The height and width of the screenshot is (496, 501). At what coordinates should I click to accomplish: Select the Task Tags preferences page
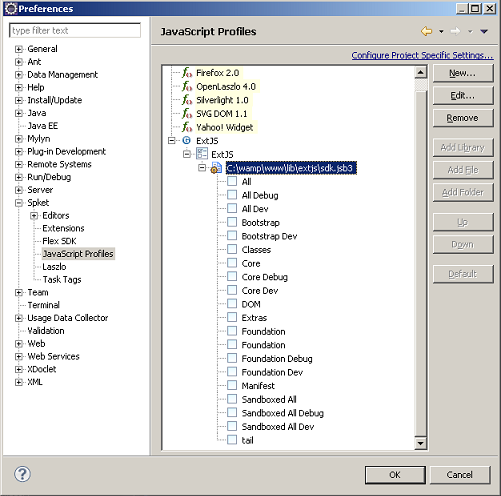pyautogui.click(x=62, y=279)
